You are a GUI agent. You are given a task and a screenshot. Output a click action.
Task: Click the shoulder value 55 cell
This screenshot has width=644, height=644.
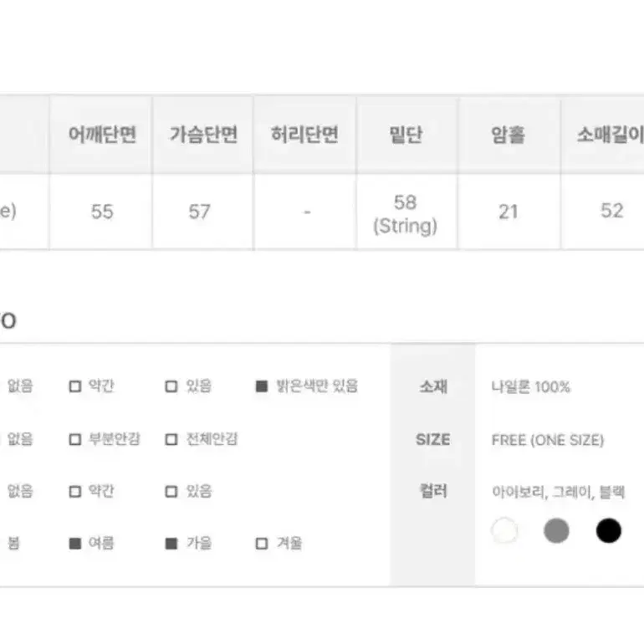pos(101,212)
